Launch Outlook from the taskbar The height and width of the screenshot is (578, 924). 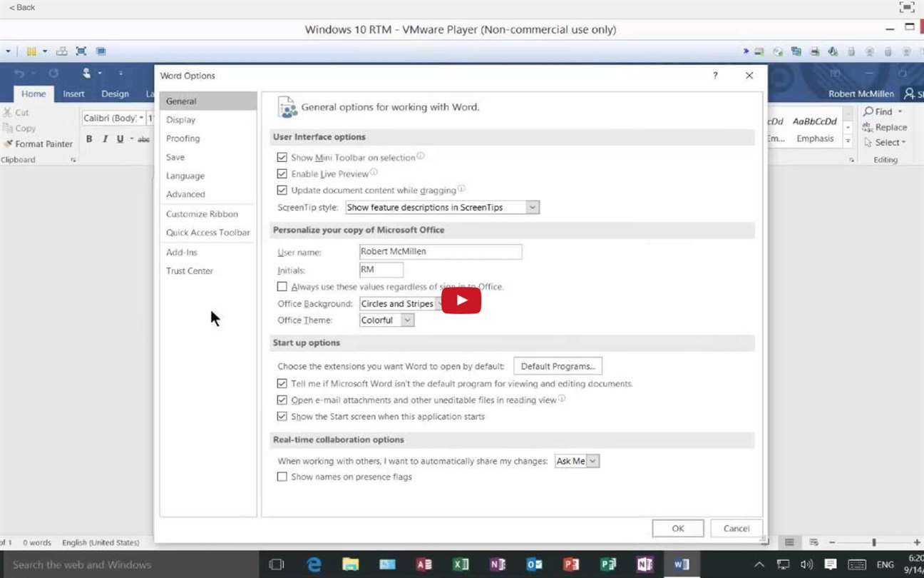[534, 564]
